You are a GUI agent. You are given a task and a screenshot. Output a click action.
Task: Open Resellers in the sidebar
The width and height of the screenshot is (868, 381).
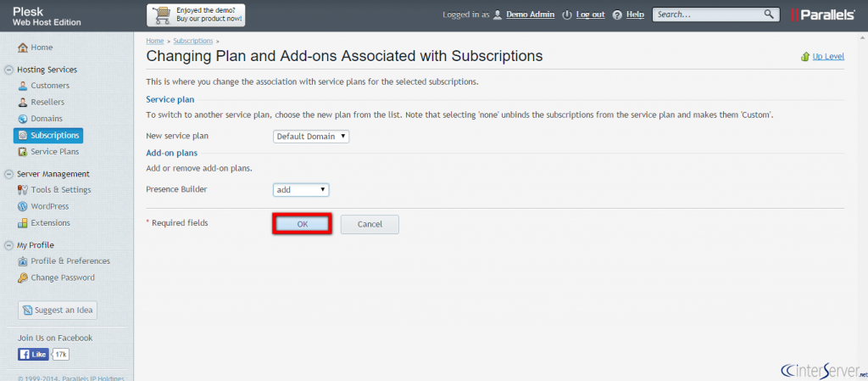[47, 103]
